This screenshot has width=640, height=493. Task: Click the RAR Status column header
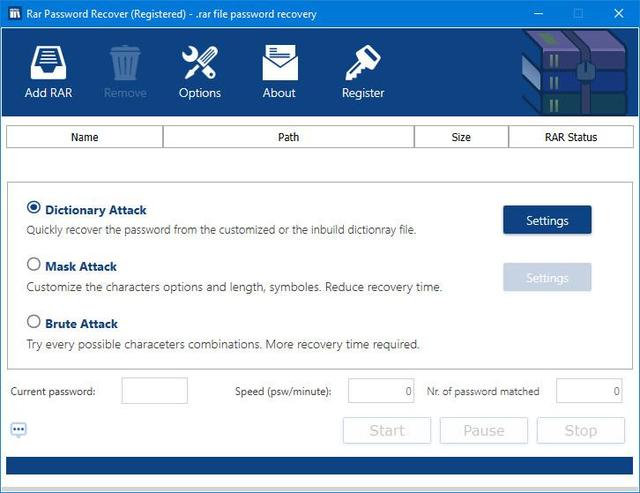[x=570, y=137]
